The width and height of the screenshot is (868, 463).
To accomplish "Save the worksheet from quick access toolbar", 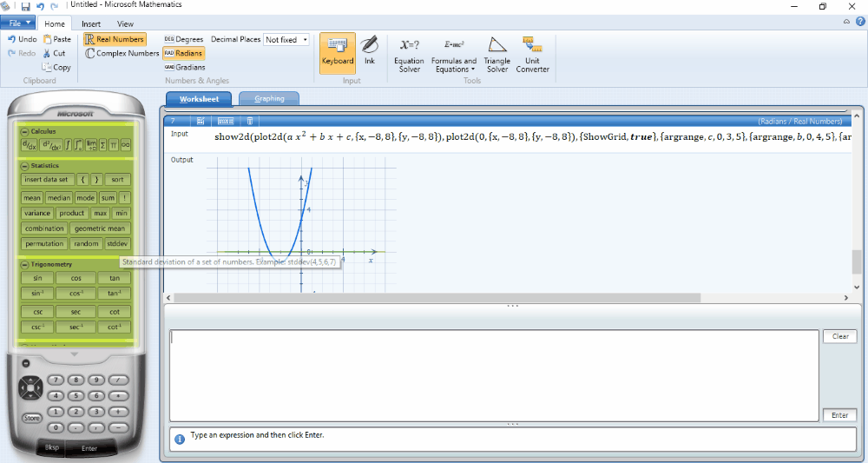I will point(25,6).
